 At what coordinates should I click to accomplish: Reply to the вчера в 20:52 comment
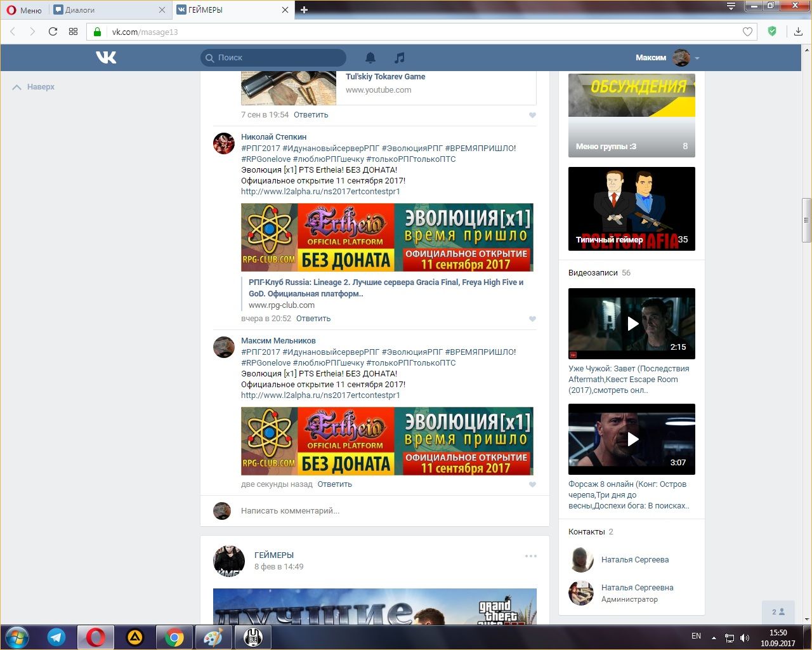point(313,319)
